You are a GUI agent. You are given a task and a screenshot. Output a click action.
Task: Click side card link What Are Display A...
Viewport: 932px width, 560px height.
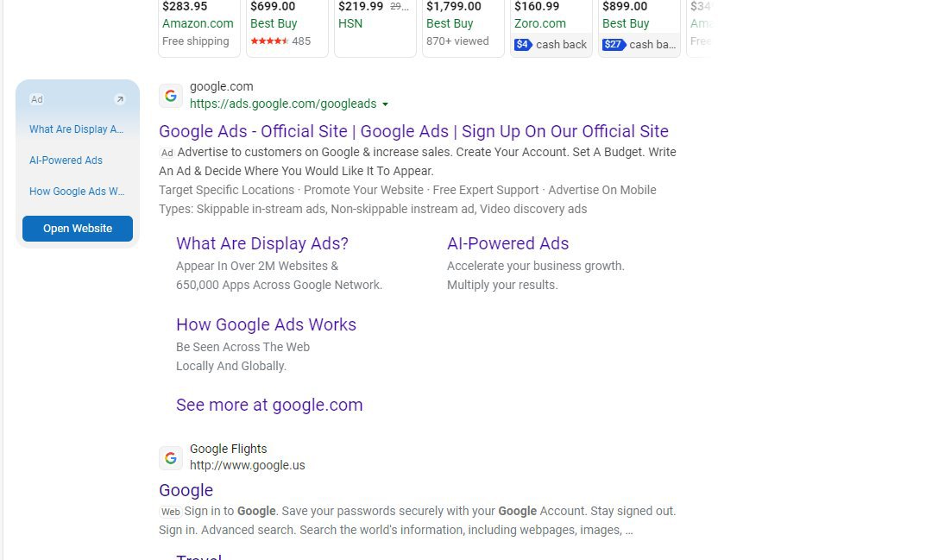pyautogui.click(x=77, y=129)
